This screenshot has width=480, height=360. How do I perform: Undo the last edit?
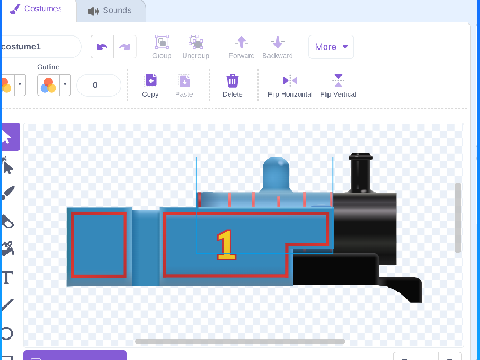102,47
